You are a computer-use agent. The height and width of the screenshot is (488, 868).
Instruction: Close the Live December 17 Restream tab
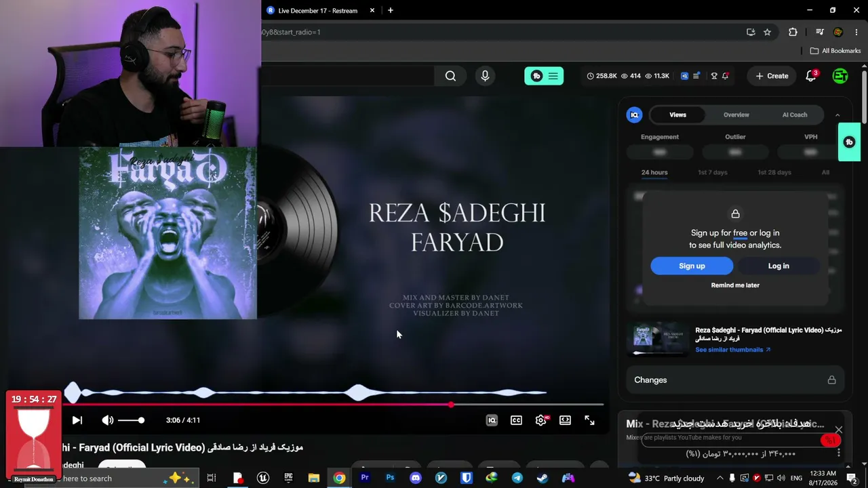pyautogui.click(x=372, y=10)
